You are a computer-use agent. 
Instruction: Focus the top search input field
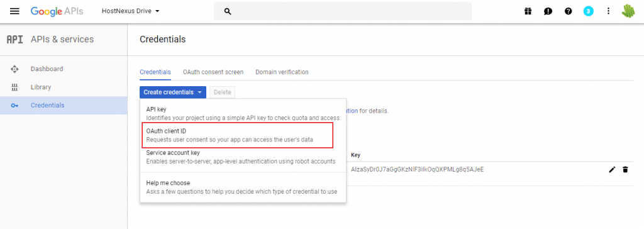tap(343, 11)
